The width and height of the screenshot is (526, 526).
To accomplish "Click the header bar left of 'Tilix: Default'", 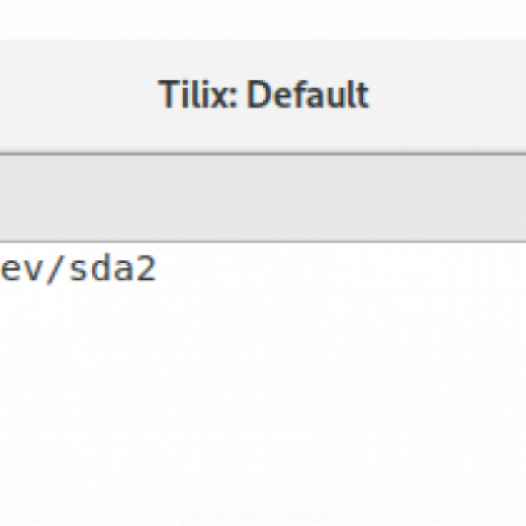I will tap(79, 96).
